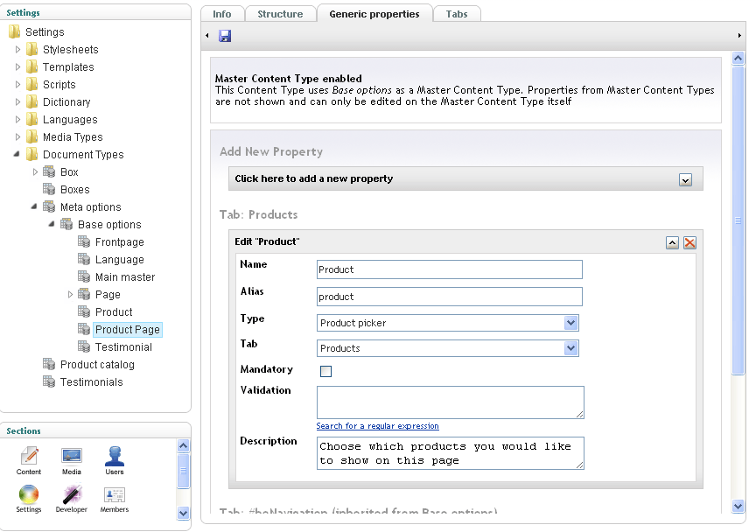The height and width of the screenshot is (532, 756).
Task: Collapse the Meta options tree node
Action: click(x=34, y=206)
